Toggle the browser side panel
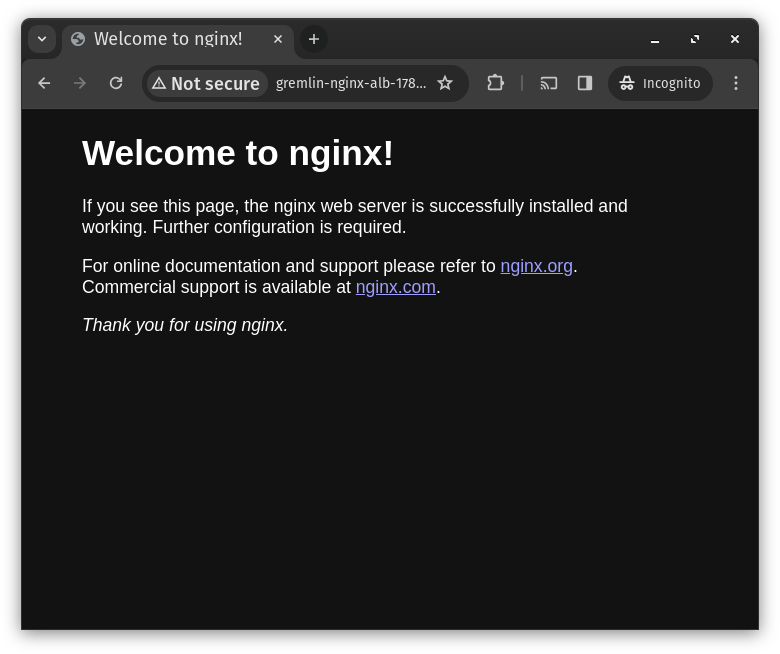 pyautogui.click(x=585, y=83)
